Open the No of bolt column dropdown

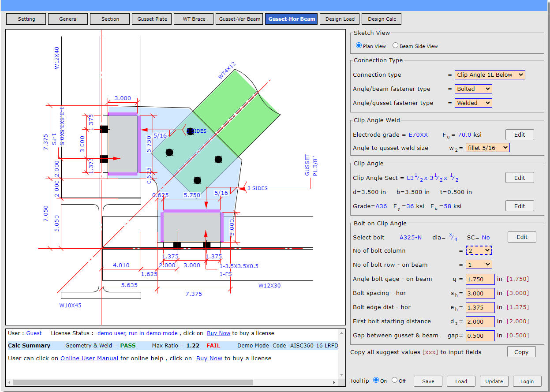[479, 250]
